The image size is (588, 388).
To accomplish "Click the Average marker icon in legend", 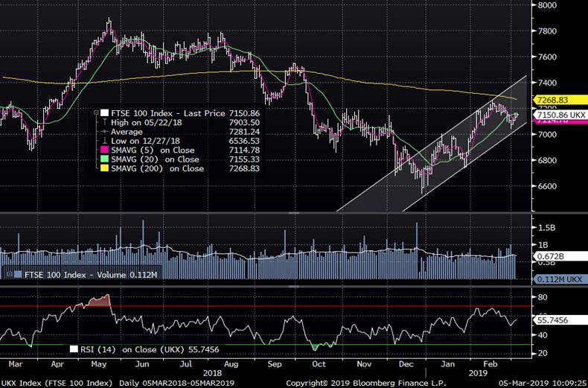I will [104, 132].
